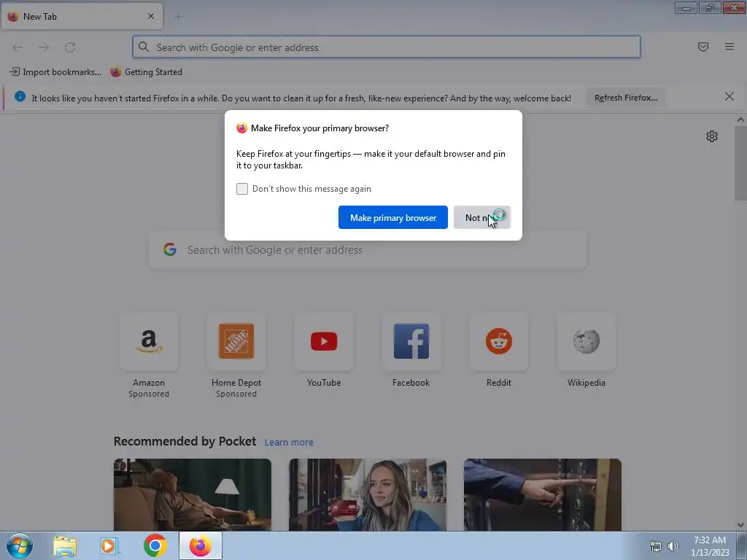
Task: Launch Google Chrome from taskbar
Action: coord(155,545)
